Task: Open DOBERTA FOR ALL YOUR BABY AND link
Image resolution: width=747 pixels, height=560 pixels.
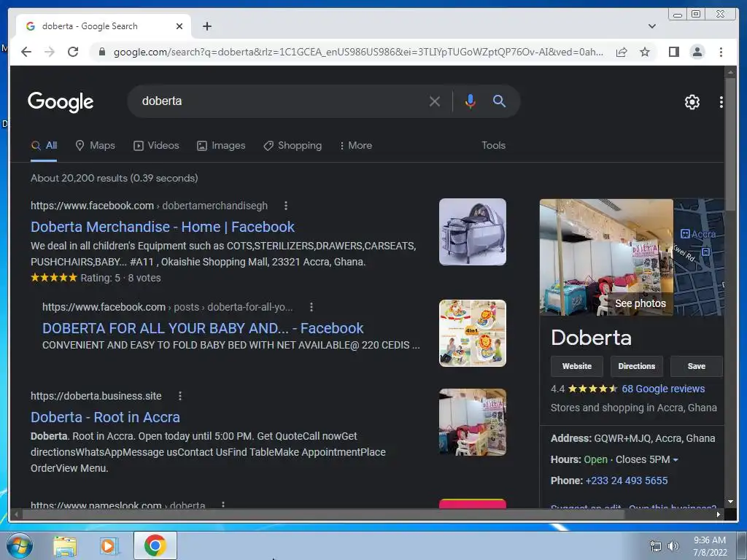Action: tap(203, 328)
